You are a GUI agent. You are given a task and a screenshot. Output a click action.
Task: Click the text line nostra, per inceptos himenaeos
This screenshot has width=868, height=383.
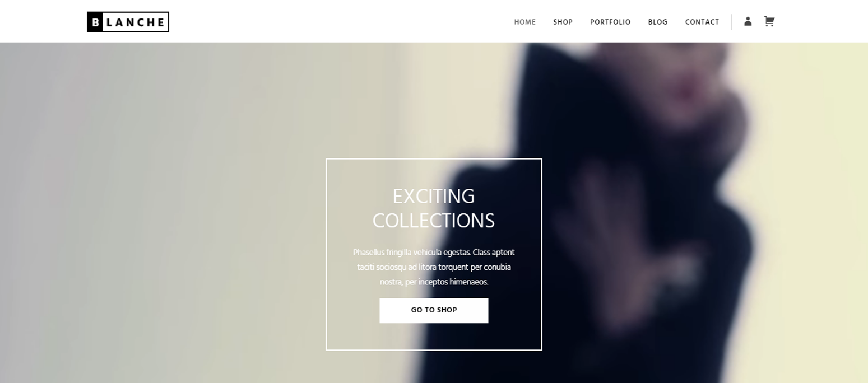[434, 282]
